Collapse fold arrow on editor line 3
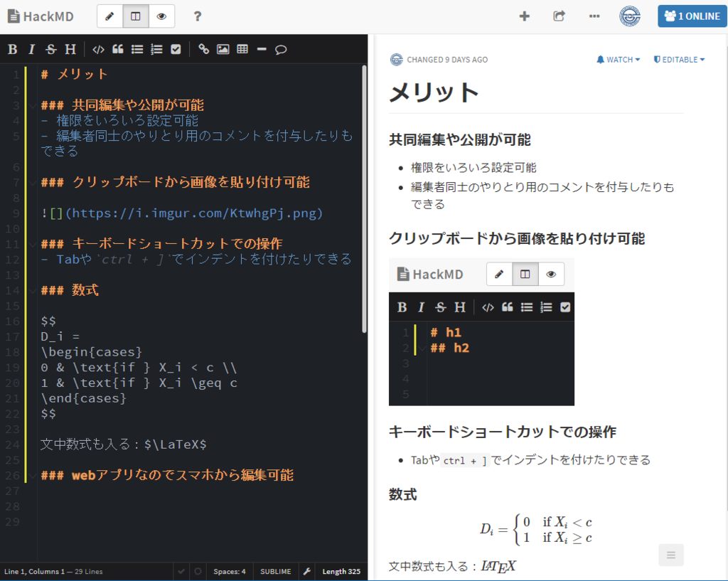Screen dimensions: 728x581 33,106
